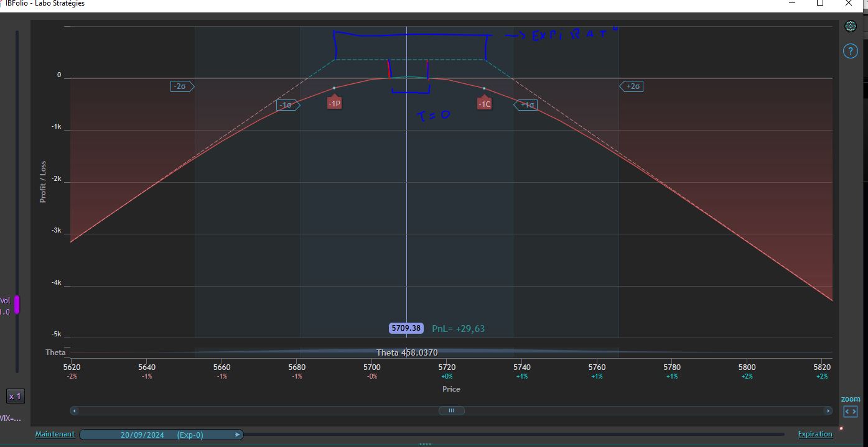
Task: Click the date slider play arrow
Action: coord(237,435)
